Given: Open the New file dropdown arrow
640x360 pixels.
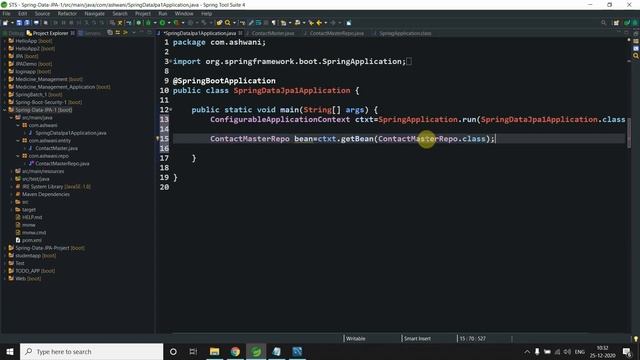Looking at the screenshot, I should (12, 23).
